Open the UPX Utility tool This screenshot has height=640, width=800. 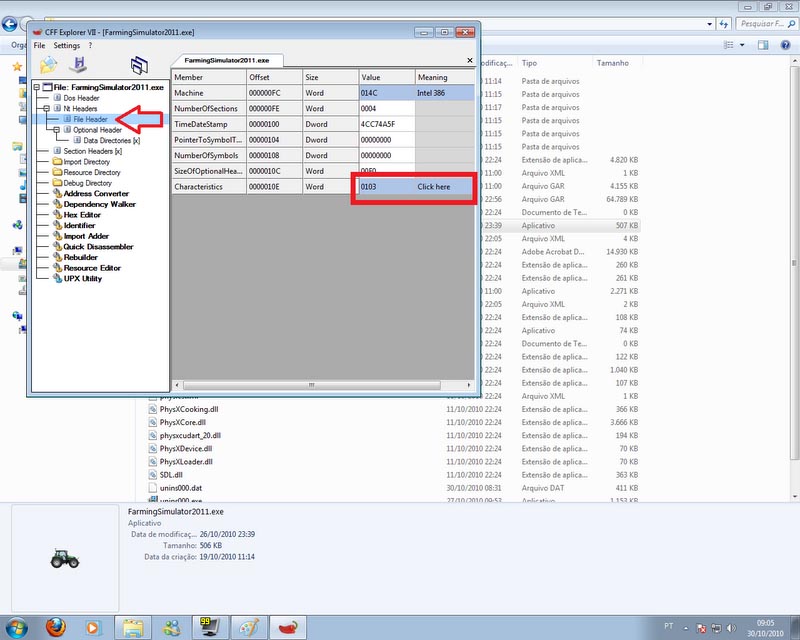click(x=83, y=278)
